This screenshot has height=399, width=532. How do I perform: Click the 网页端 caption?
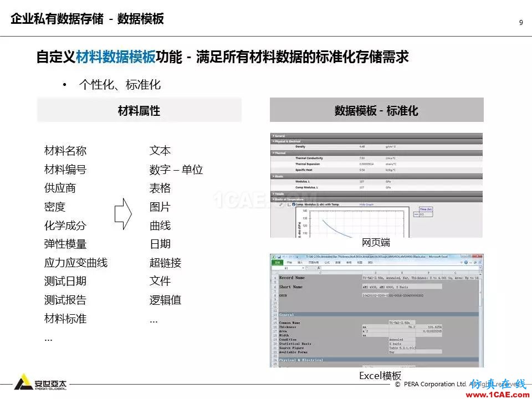pyautogui.click(x=376, y=243)
